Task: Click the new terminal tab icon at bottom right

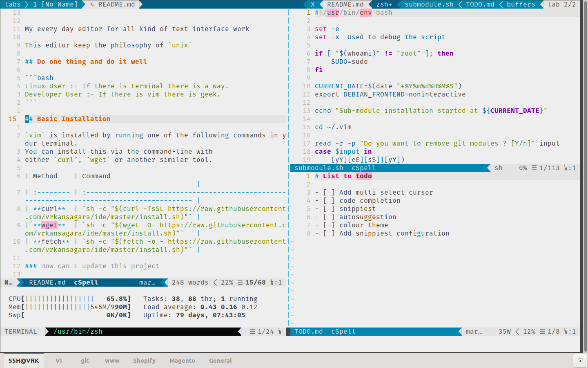Action: click(580, 361)
